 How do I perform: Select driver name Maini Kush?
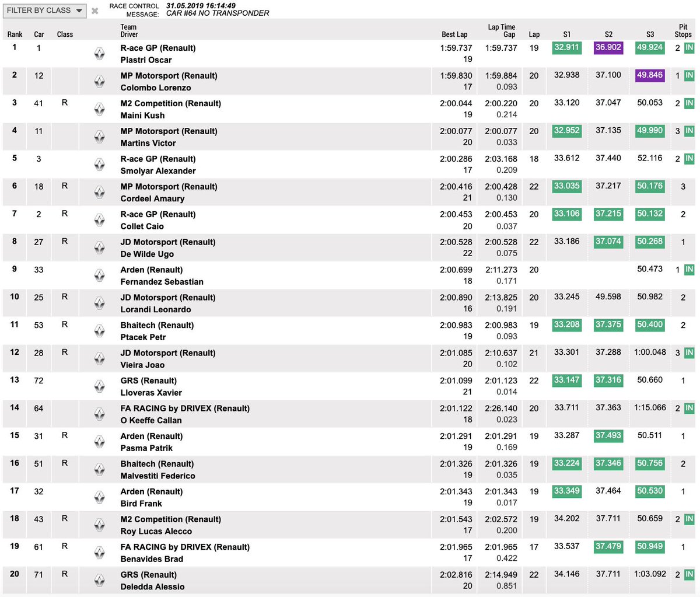coord(142,116)
